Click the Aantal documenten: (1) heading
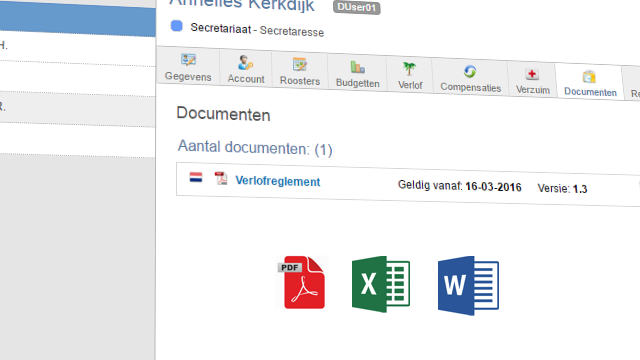The height and width of the screenshot is (360, 640). pyautogui.click(x=255, y=148)
